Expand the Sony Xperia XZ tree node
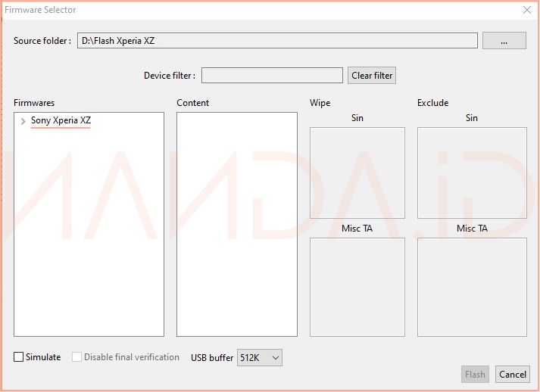The width and height of the screenshot is (540, 392). coord(23,121)
